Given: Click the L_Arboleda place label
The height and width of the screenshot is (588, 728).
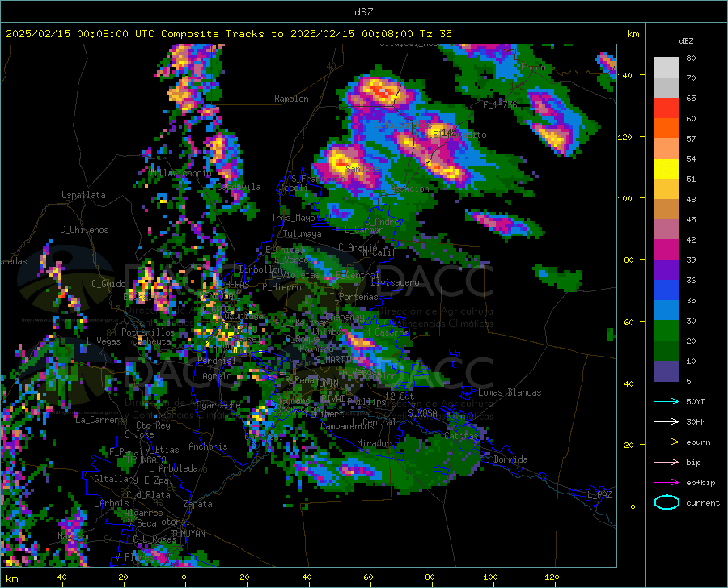Looking at the screenshot, I should [x=173, y=468].
